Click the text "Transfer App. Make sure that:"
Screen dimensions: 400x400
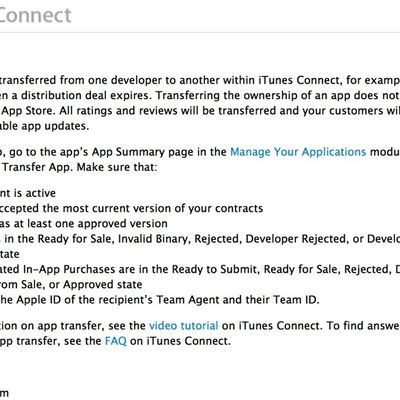tap(79, 167)
